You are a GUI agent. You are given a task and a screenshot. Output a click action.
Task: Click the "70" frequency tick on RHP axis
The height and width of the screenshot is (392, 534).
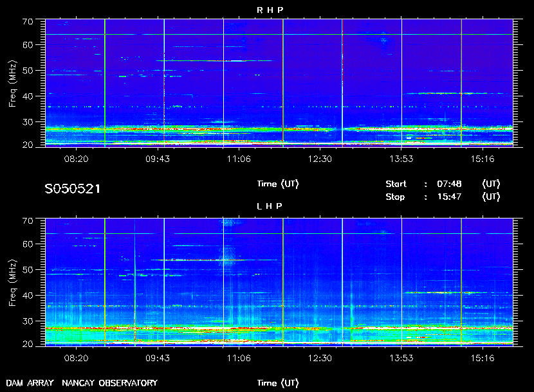tap(28, 22)
